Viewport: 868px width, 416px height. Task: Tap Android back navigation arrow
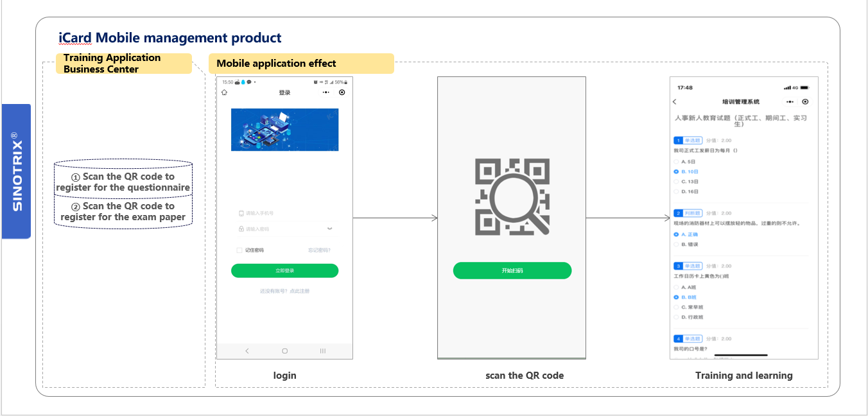[247, 351]
